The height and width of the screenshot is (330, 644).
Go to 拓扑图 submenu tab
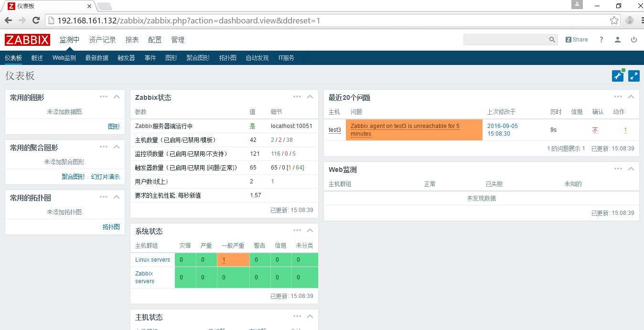pyautogui.click(x=227, y=58)
